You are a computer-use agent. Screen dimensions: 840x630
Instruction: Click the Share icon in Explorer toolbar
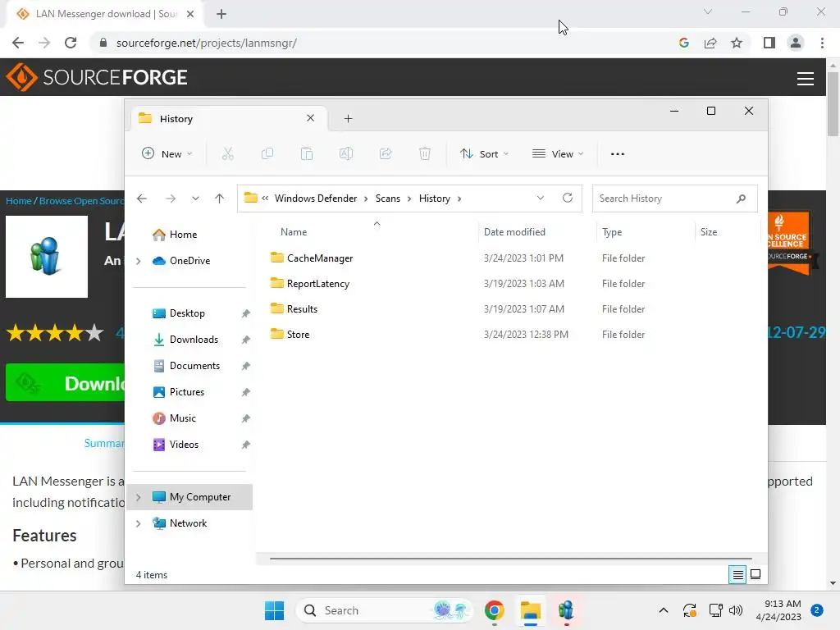[x=386, y=153]
